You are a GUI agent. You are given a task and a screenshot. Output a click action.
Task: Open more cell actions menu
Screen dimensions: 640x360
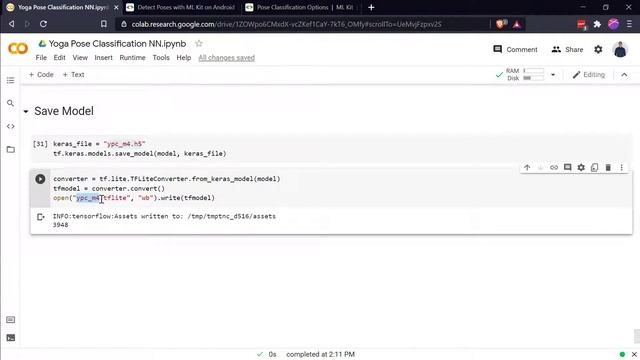[621, 167]
